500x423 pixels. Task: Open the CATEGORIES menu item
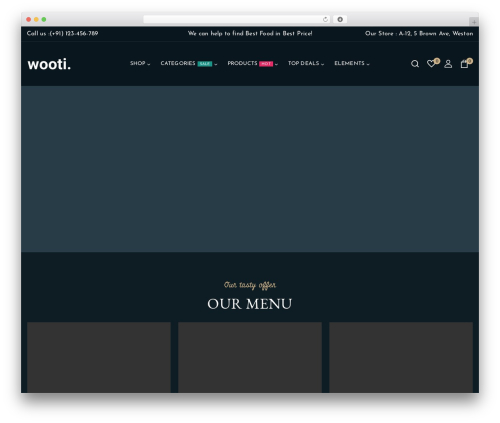(178, 63)
